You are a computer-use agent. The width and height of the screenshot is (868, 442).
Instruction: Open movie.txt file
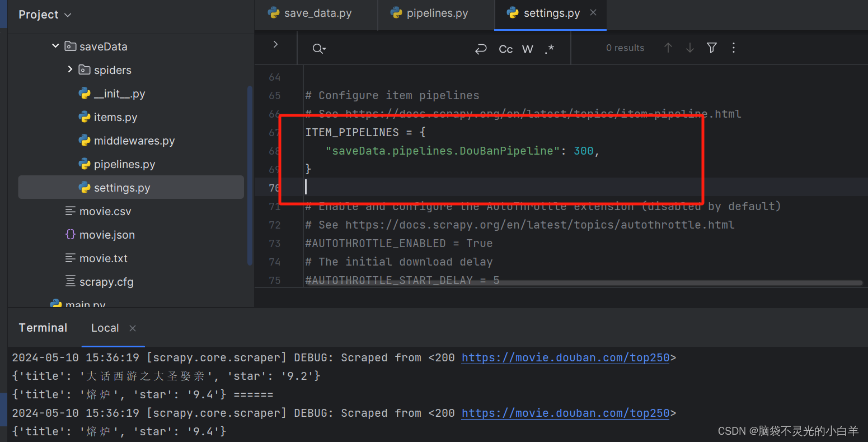(104, 258)
